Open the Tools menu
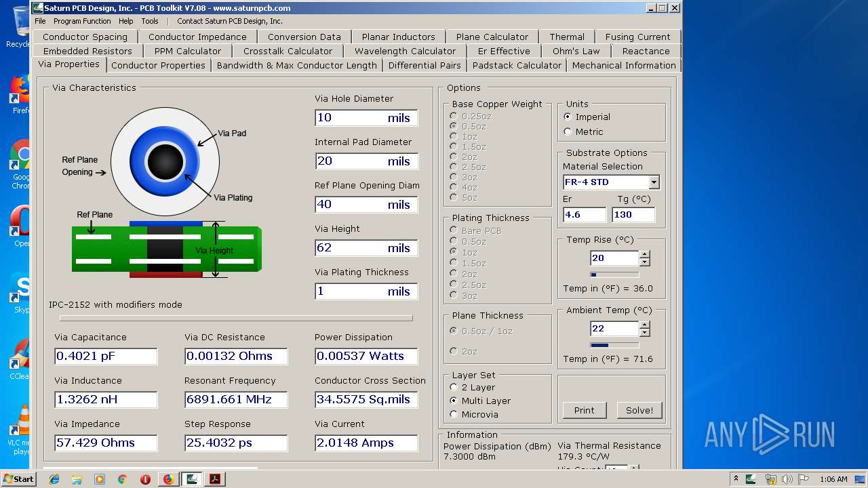 click(150, 21)
